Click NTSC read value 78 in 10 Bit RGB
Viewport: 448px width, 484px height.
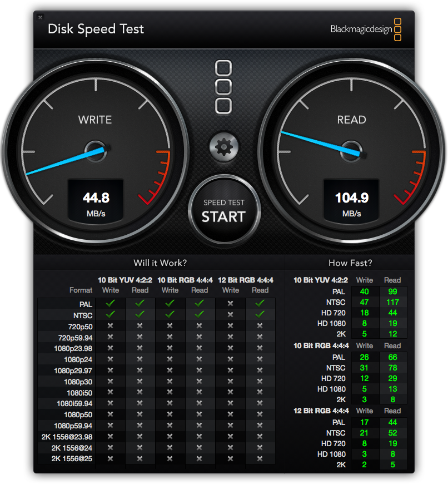point(392,368)
